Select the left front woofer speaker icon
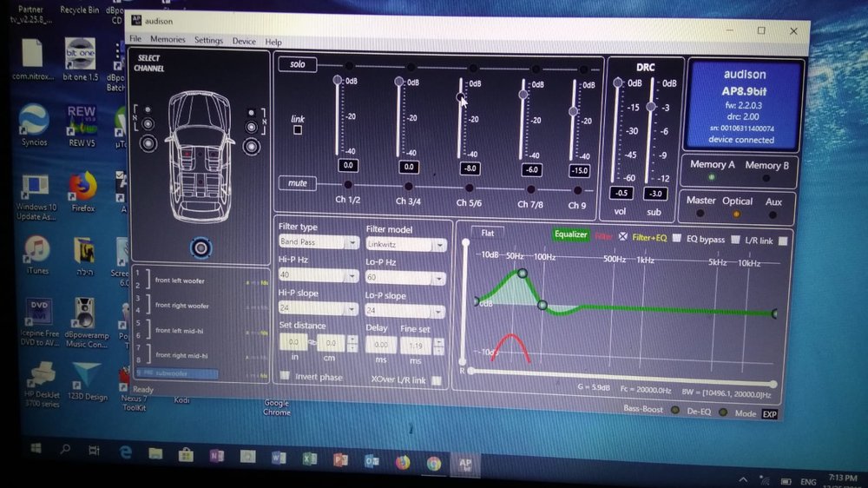Viewport: 868px width, 488px height. click(148, 144)
